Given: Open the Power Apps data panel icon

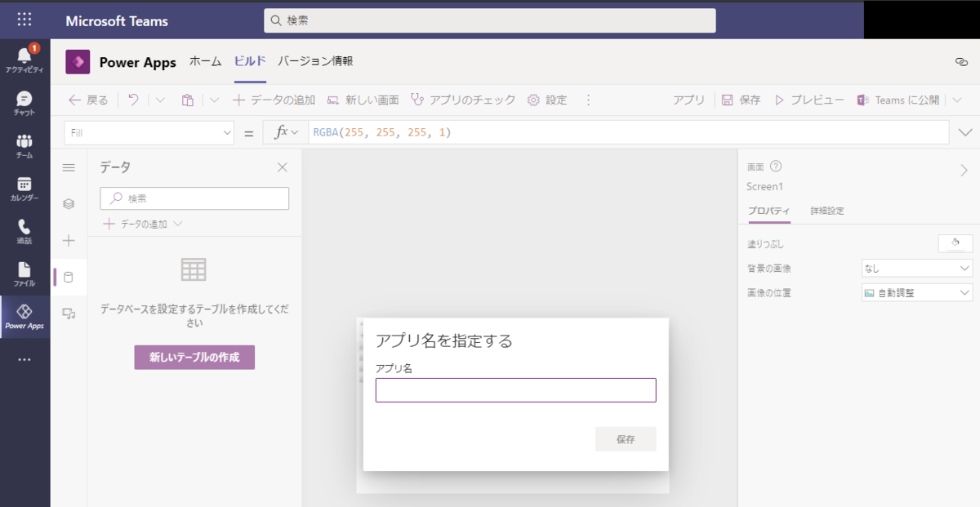Looking at the screenshot, I should pos(69,277).
